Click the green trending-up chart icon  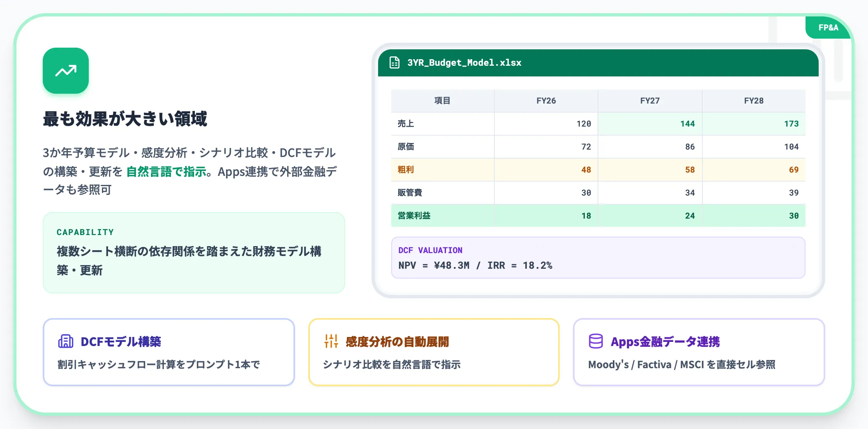tap(66, 71)
